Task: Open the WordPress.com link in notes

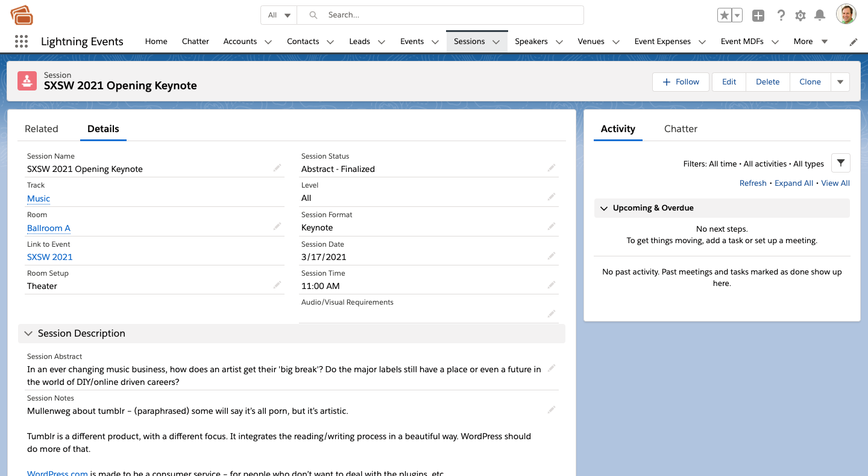Action: (x=57, y=473)
